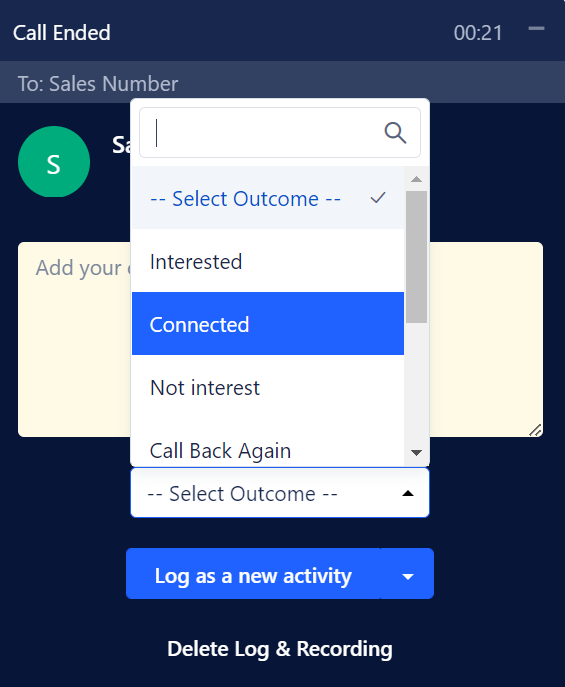Viewport: 565px width, 687px height.
Task: Select the -- Select Outcome -- placeholder item
Action: (268, 198)
